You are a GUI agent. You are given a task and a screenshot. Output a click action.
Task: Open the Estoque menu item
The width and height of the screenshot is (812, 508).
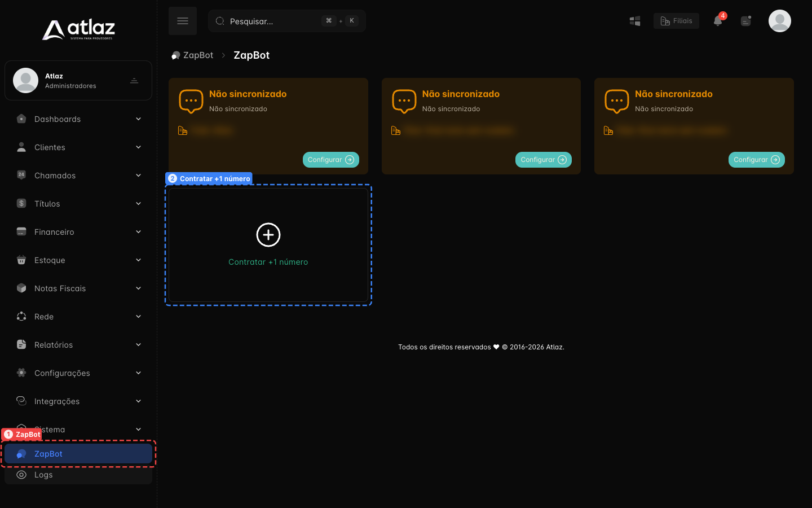point(78,260)
